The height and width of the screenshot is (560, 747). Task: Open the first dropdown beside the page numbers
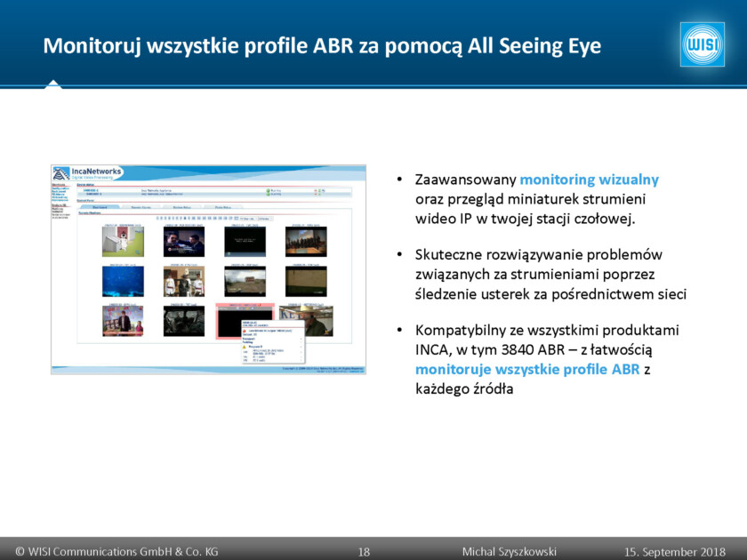click(x=245, y=218)
